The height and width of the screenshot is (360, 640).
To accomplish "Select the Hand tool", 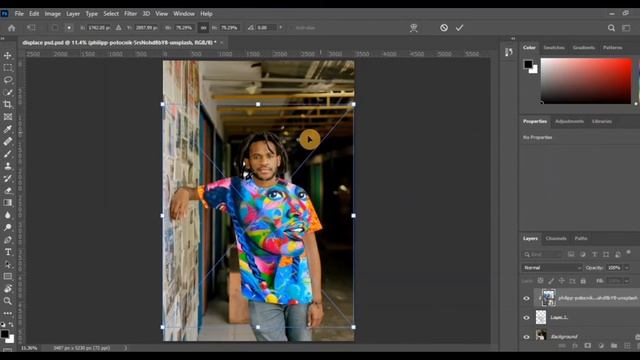I will tap(8, 289).
